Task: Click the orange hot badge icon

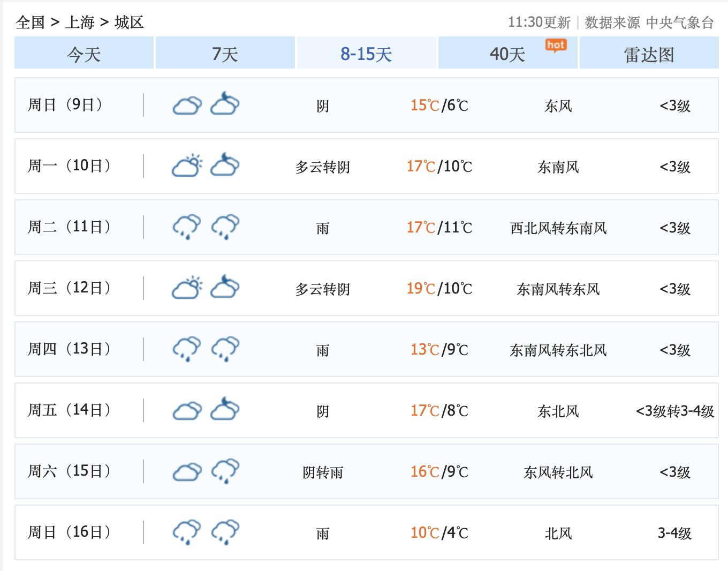Action: click(556, 46)
